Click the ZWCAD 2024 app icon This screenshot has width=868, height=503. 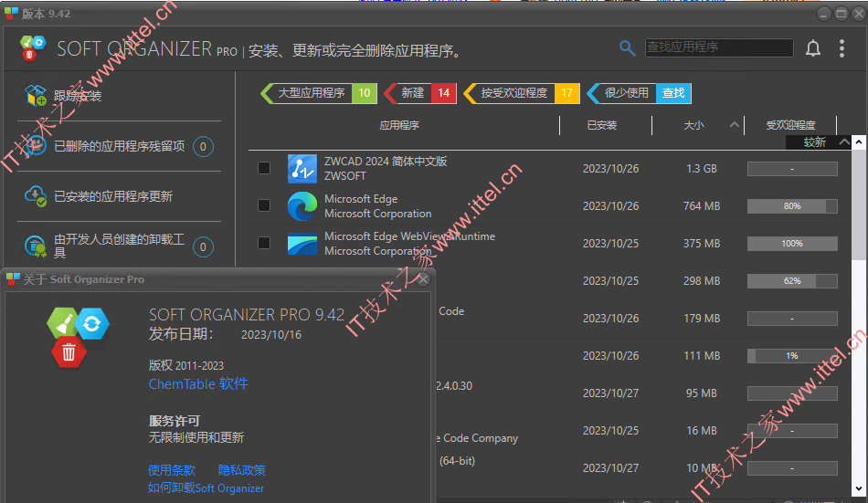coord(302,169)
